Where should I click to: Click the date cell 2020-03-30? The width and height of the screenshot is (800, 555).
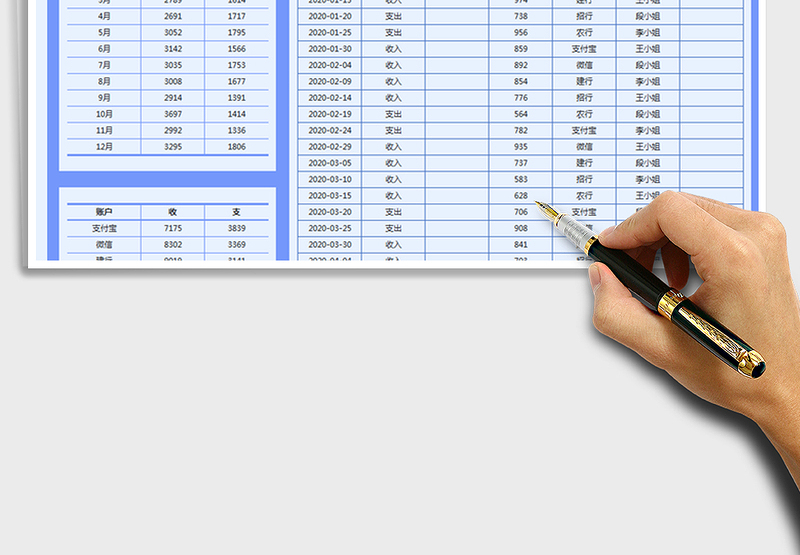click(x=329, y=244)
